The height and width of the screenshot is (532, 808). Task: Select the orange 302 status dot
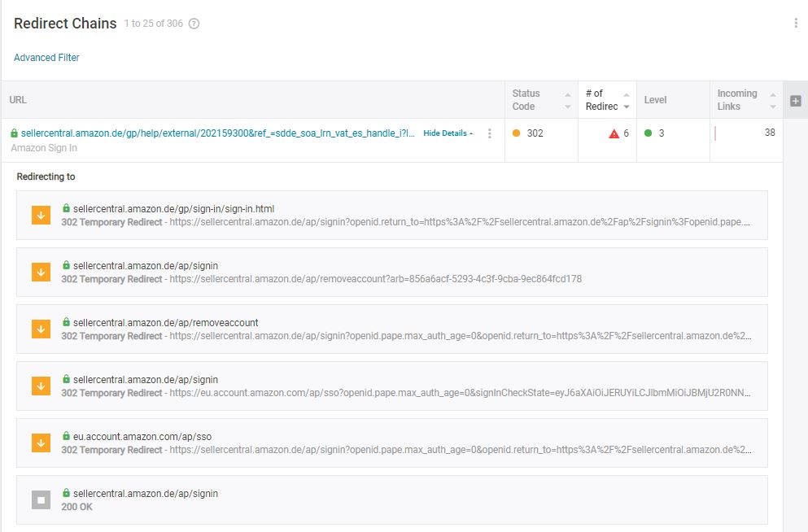pos(516,133)
